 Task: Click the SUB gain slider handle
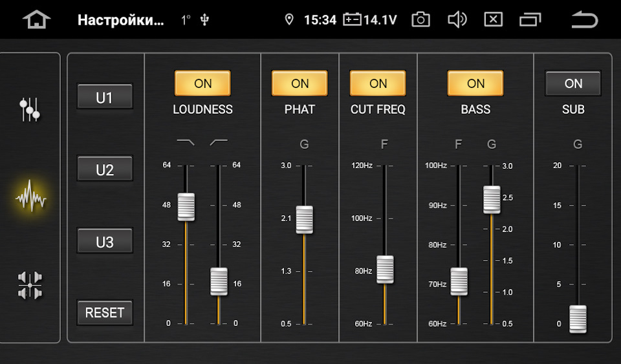coord(578,319)
